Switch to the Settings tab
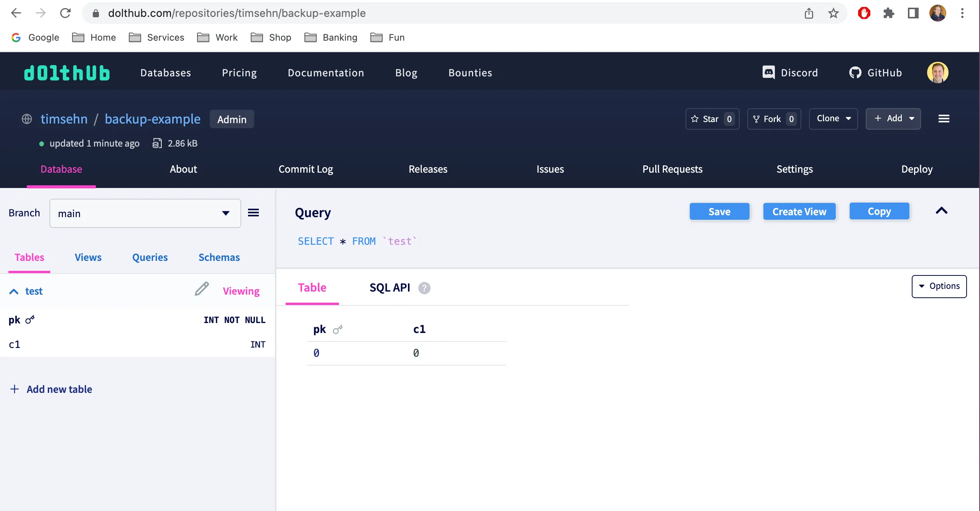 795,169
